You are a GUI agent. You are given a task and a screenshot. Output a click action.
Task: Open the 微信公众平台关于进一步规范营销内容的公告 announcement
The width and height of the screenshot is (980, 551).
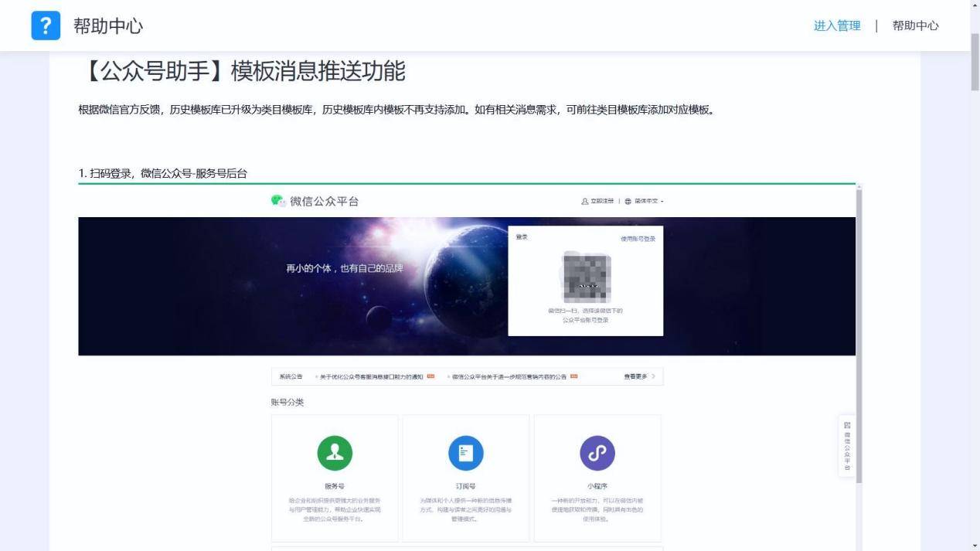tap(509, 377)
